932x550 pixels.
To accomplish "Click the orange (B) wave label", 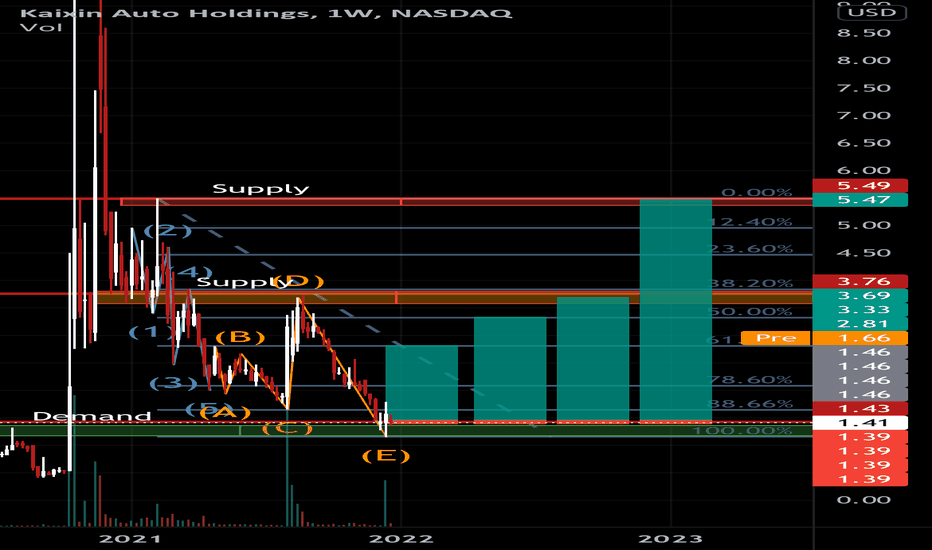I will click(x=240, y=338).
